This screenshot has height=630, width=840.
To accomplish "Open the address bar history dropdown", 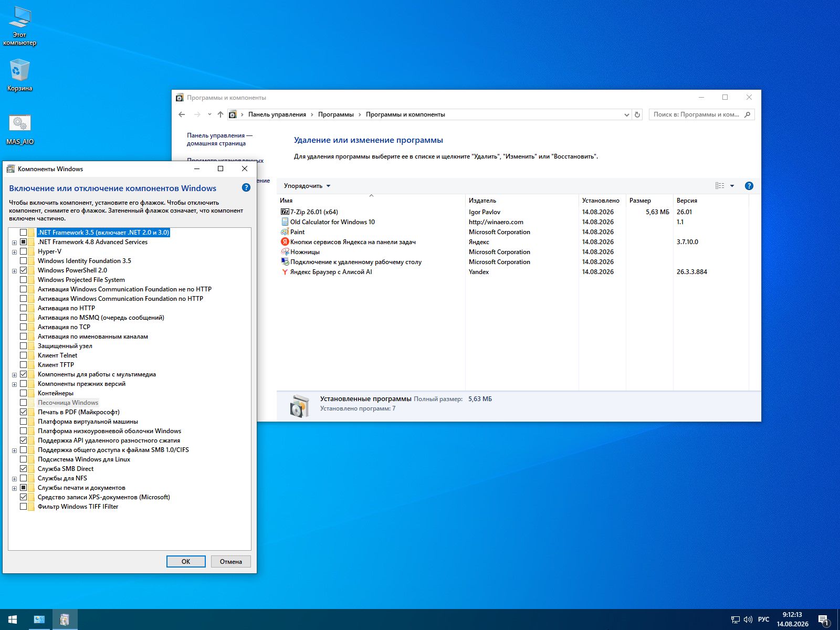I will (x=626, y=114).
